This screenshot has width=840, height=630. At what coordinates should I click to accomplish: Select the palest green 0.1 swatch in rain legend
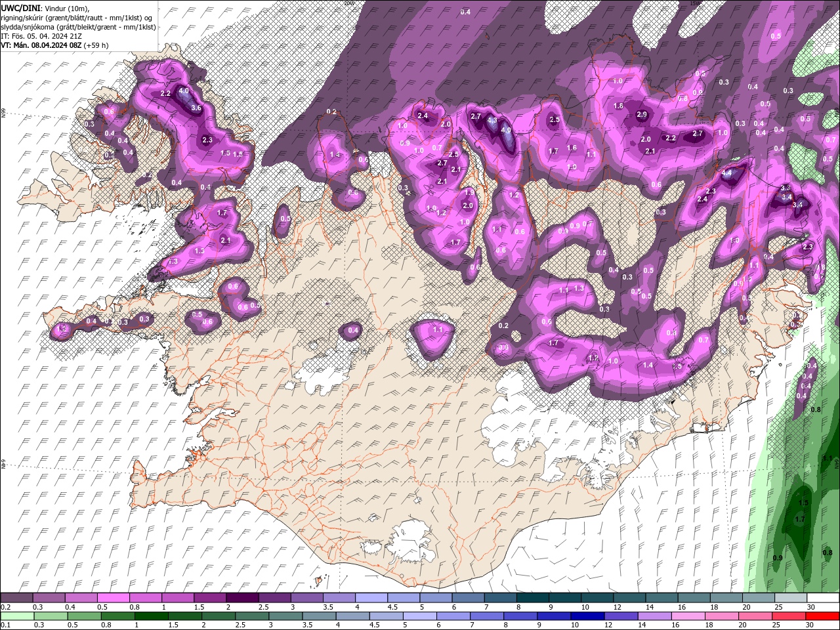point(16,616)
